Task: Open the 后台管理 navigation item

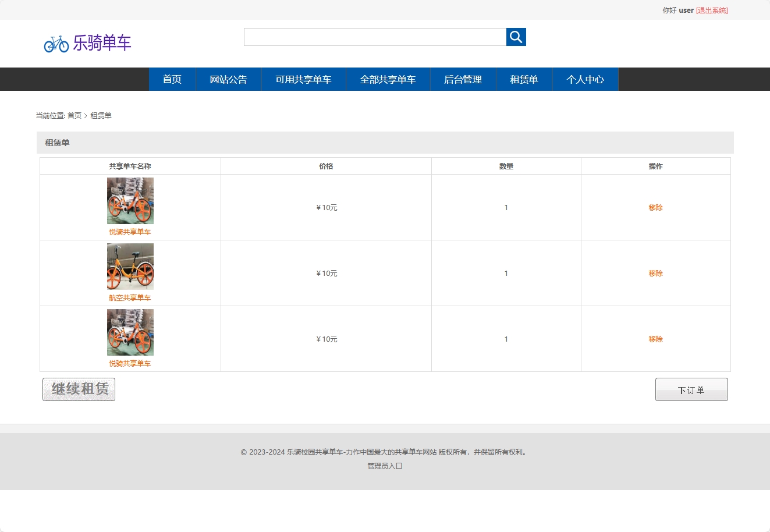Action: point(463,80)
